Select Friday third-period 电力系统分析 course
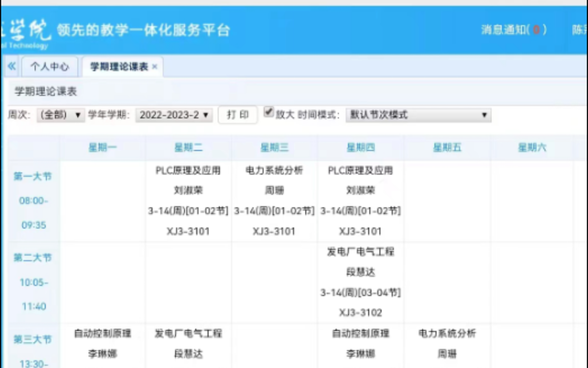 tap(447, 333)
